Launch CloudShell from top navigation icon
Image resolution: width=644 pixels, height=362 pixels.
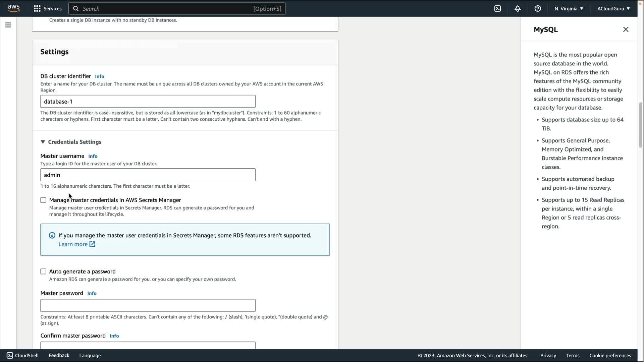coord(497,9)
